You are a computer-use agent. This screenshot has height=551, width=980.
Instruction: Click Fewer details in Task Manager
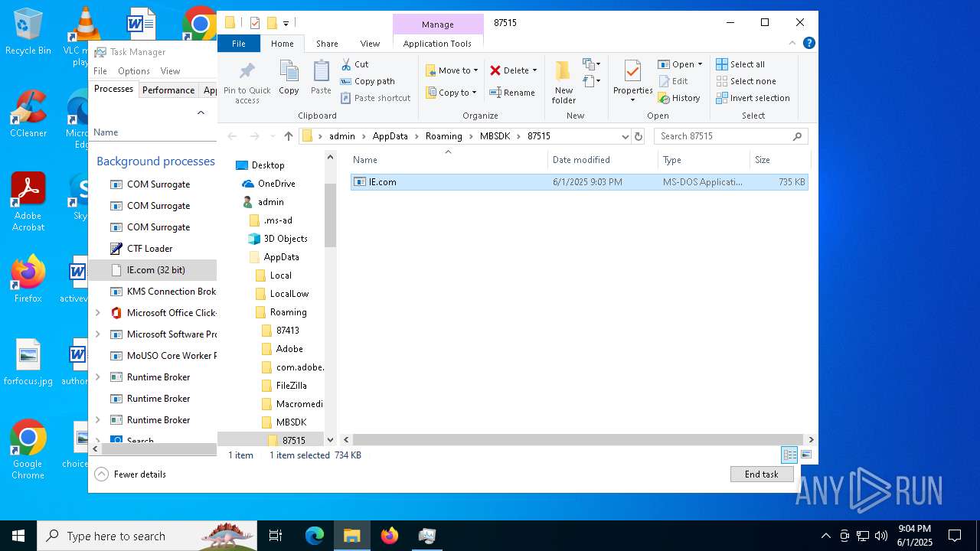[131, 474]
